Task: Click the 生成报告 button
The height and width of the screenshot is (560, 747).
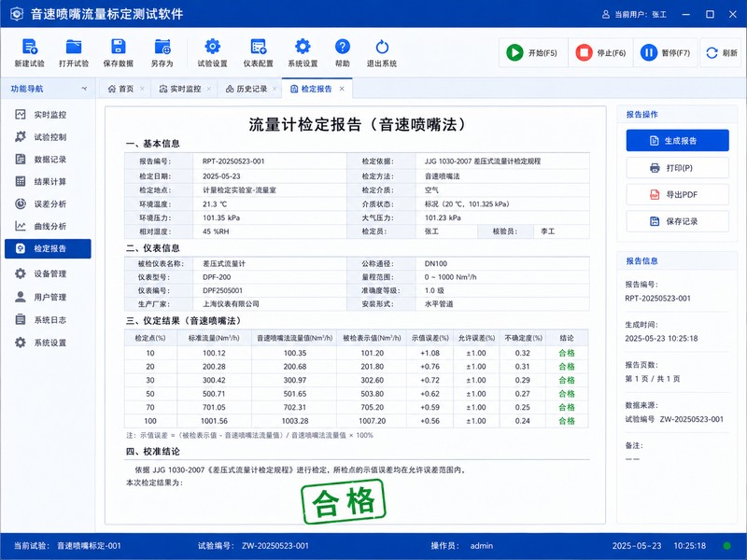Action: [678, 141]
